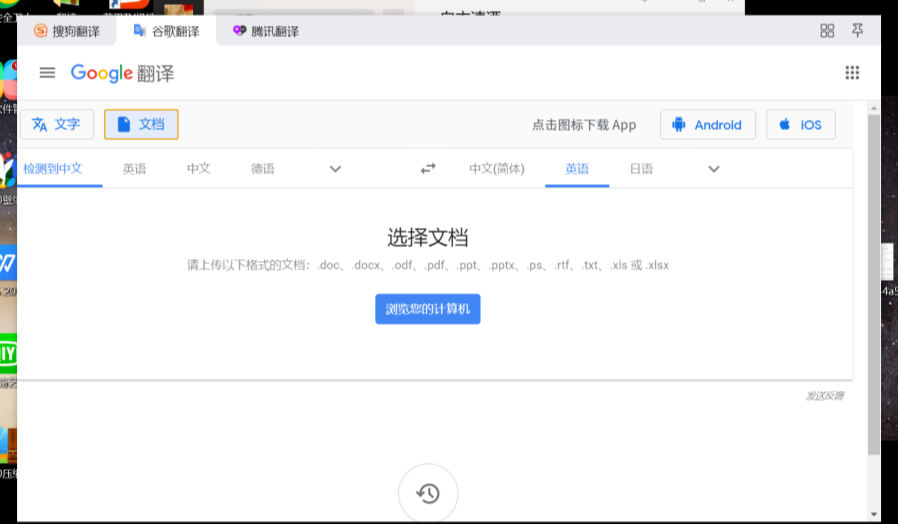Image resolution: width=898 pixels, height=524 pixels.
Task: Select the 文字 text mode button
Action: (x=57, y=124)
